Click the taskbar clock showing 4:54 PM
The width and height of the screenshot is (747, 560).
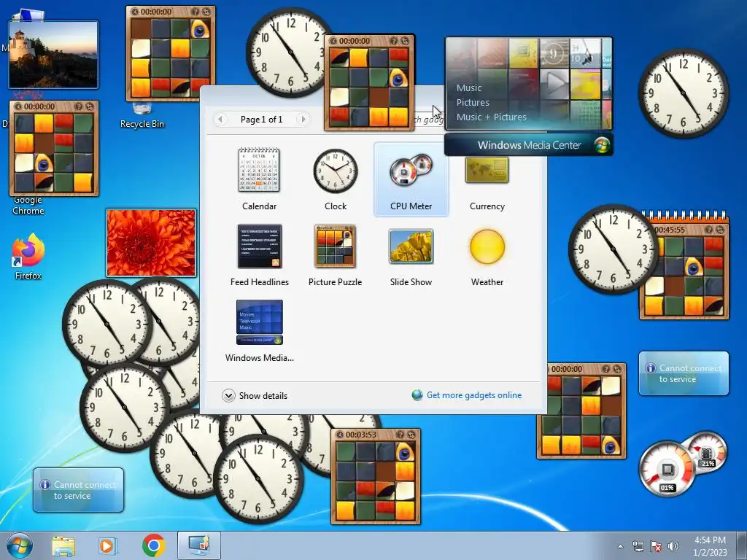(710, 546)
